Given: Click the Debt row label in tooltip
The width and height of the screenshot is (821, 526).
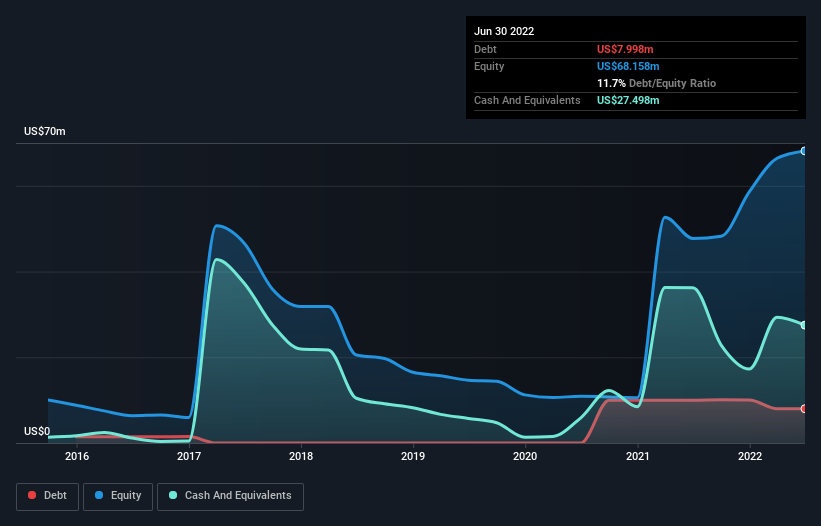Looking at the screenshot, I should tap(485, 49).
